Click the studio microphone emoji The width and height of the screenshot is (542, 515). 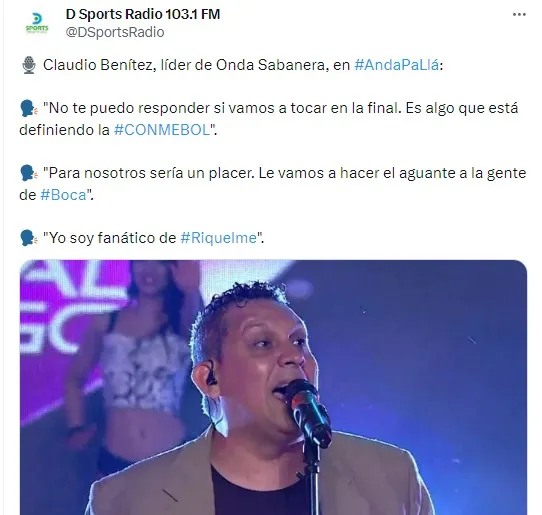[29, 65]
